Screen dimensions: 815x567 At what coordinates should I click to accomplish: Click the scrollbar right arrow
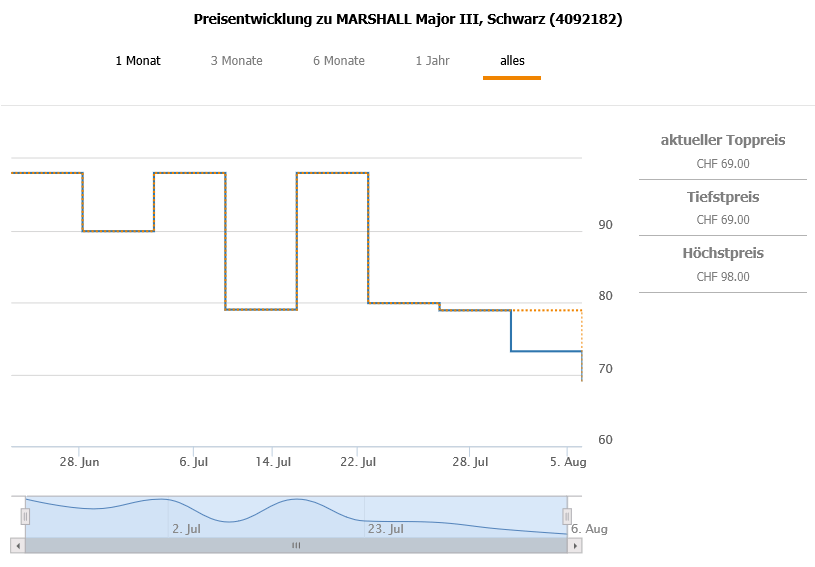coord(575,545)
